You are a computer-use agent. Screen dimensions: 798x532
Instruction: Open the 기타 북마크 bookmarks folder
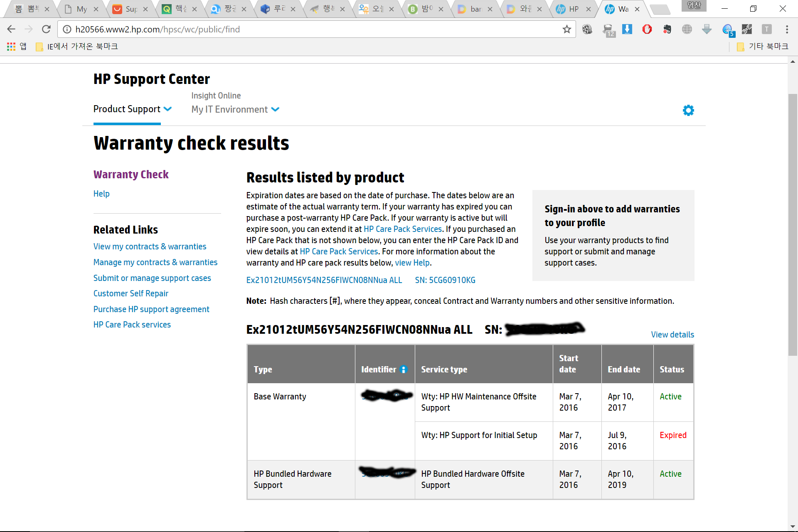click(763, 47)
